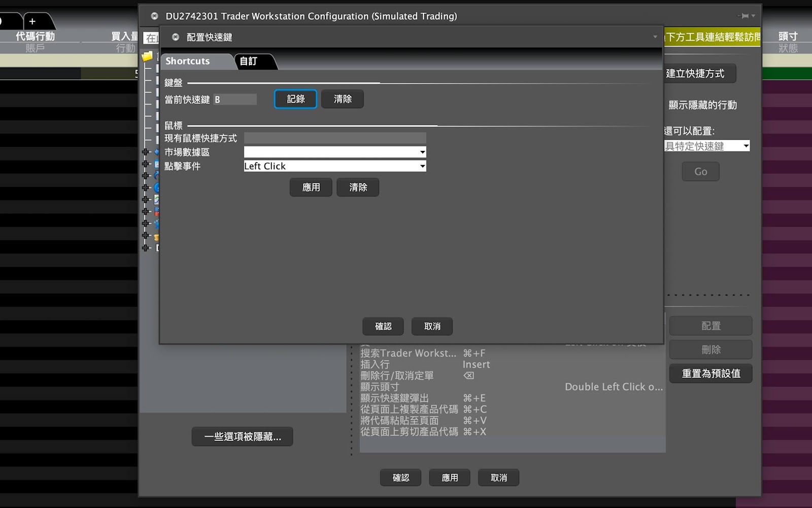Click the 鍵盤 section heading
The width and height of the screenshot is (812, 508).
pos(173,82)
